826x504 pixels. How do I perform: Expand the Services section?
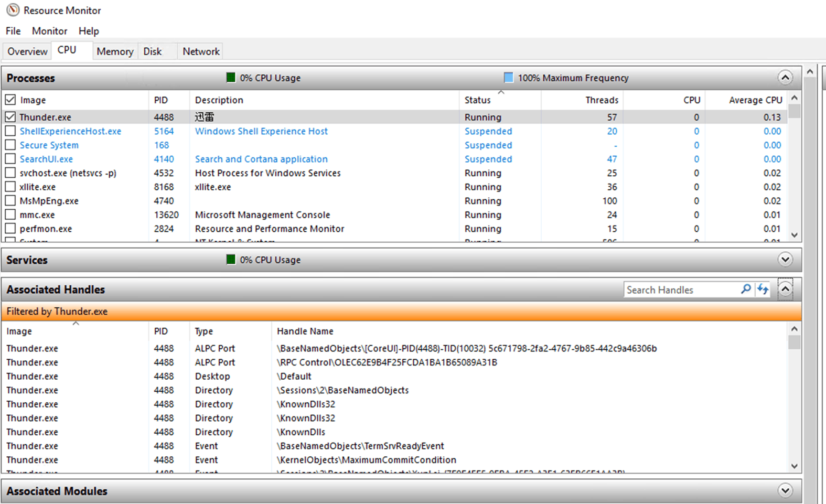(x=785, y=260)
